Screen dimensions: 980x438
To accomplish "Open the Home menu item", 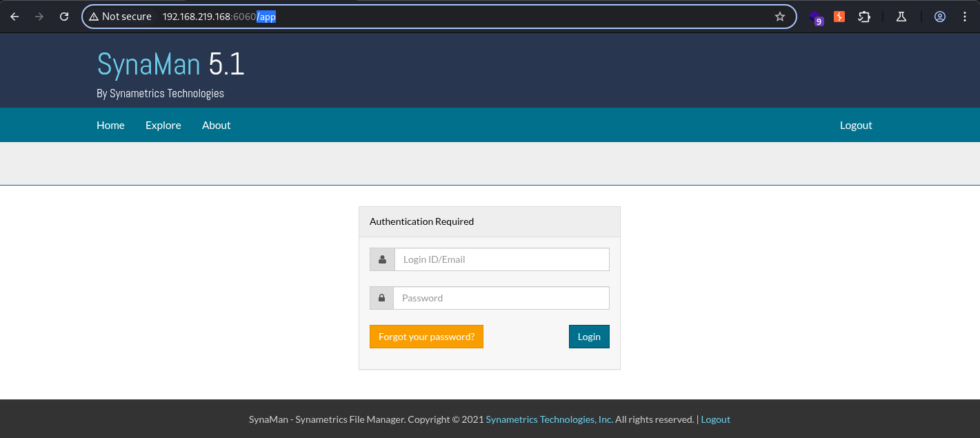I will [x=110, y=125].
